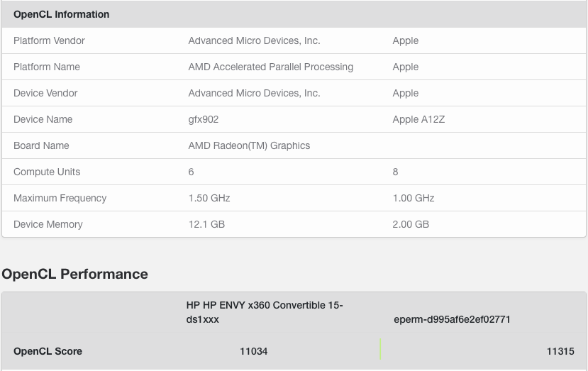Click the Compute Units value "8"
Viewport: 588px width, 371px height.
pyautogui.click(x=396, y=172)
